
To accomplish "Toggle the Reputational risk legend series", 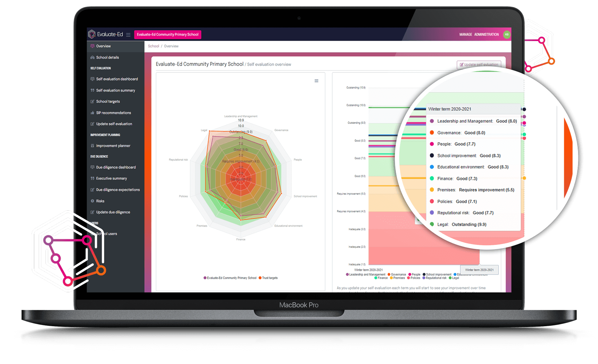I will pyautogui.click(x=435, y=278).
